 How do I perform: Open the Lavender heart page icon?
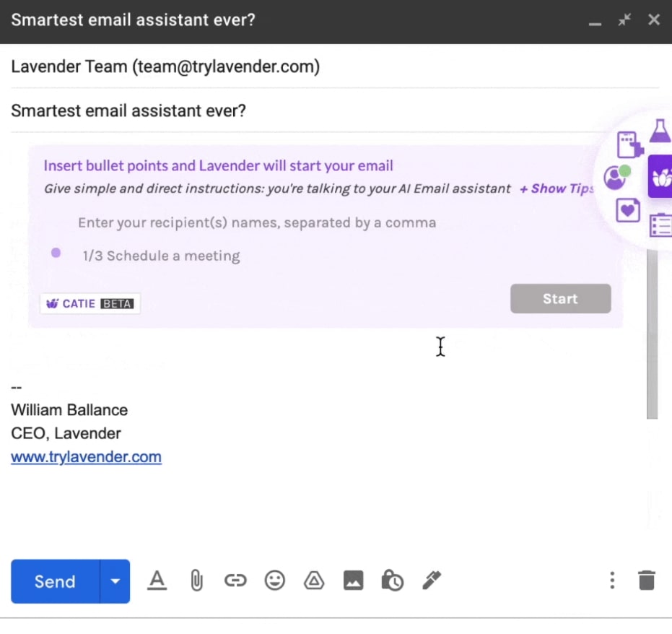pos(628,210)
